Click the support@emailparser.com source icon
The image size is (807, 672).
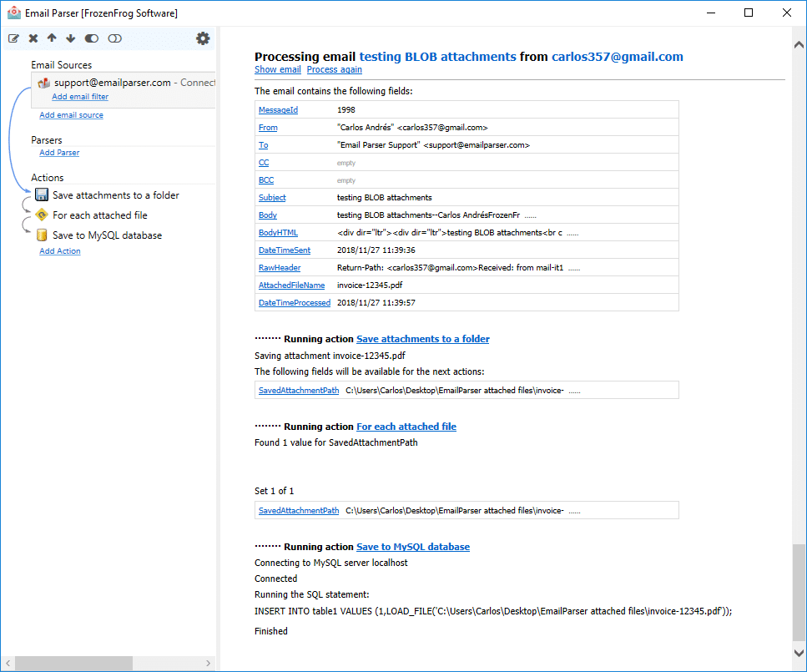coord(43,83)
